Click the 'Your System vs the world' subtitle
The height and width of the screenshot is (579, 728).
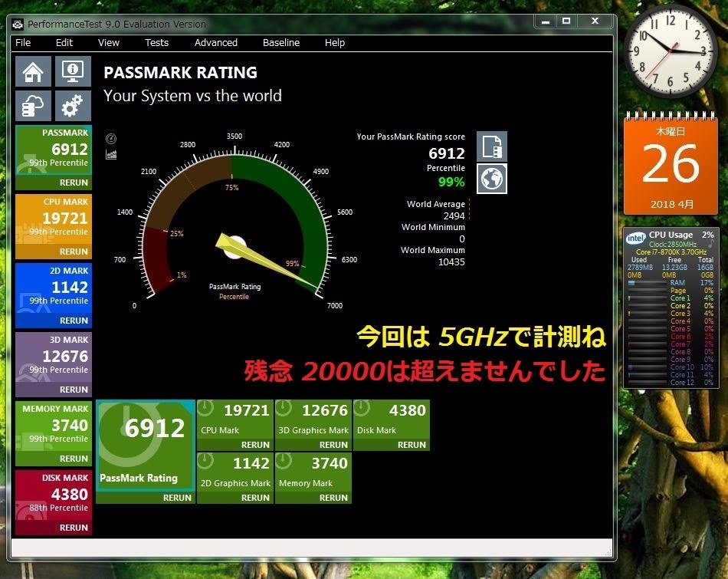[x=192, y=96]
